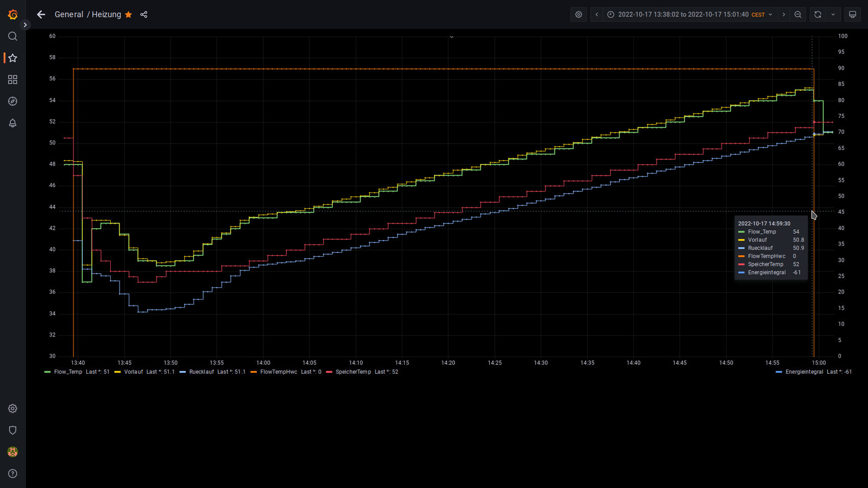Unstar the Heizung dashboard
868x488 pixels.
point(129,15)
